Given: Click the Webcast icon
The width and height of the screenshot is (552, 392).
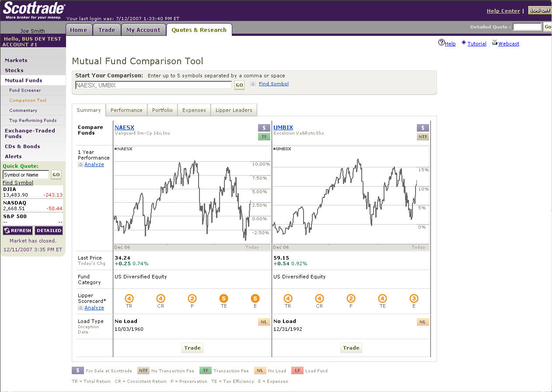Looking at the screenshot, I should [x=495, y=42].
